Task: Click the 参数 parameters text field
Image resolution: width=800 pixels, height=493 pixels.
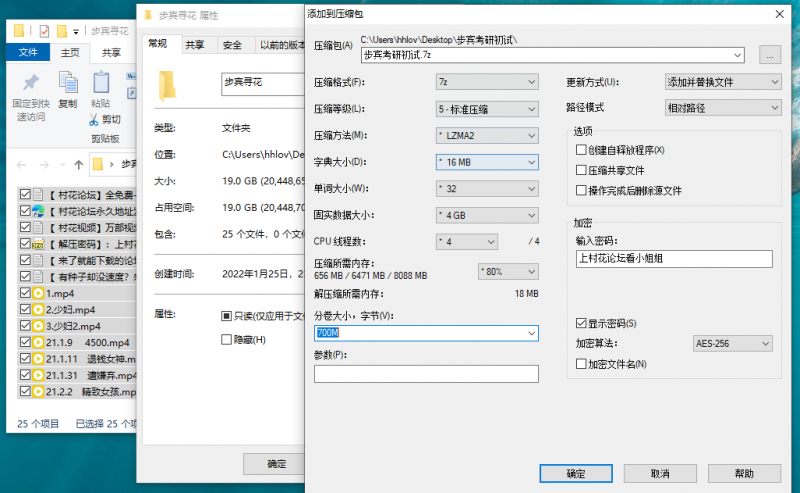Action: 426,374
